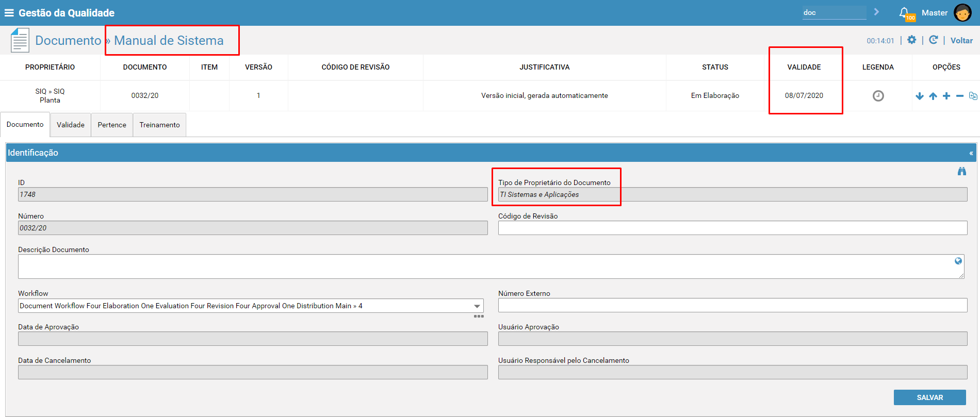Click the Master username label
The image size is (980, 417).
[935, 13]
